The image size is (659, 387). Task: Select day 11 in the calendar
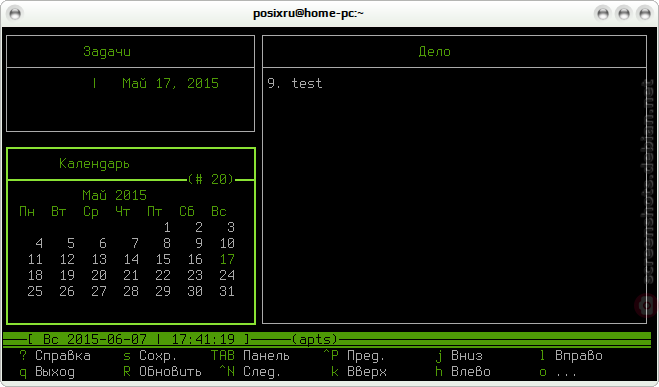point(35,259)
